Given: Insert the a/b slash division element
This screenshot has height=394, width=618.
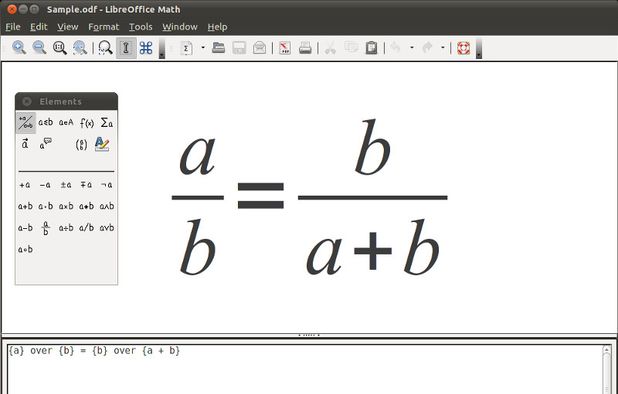Looking at the screenshot, I should (86, 227).
